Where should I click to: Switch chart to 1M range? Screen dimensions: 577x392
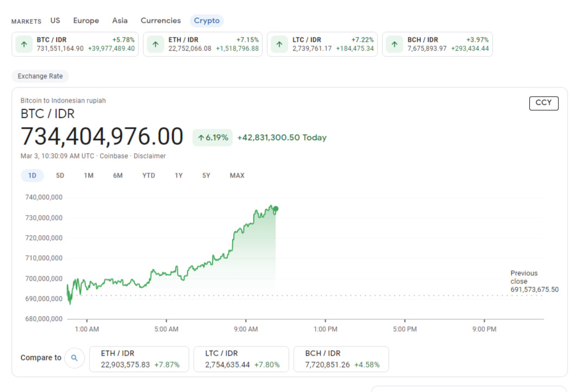tap(89, 175)
